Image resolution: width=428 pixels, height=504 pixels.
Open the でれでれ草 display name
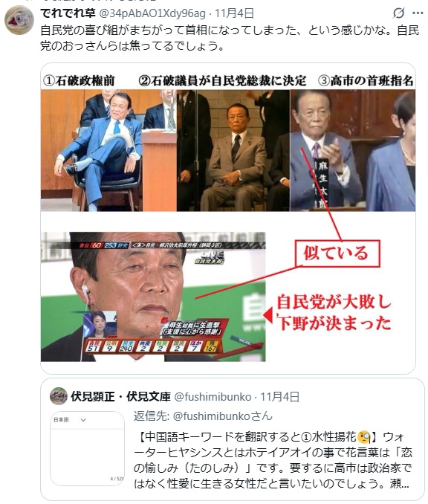[68, 13]
